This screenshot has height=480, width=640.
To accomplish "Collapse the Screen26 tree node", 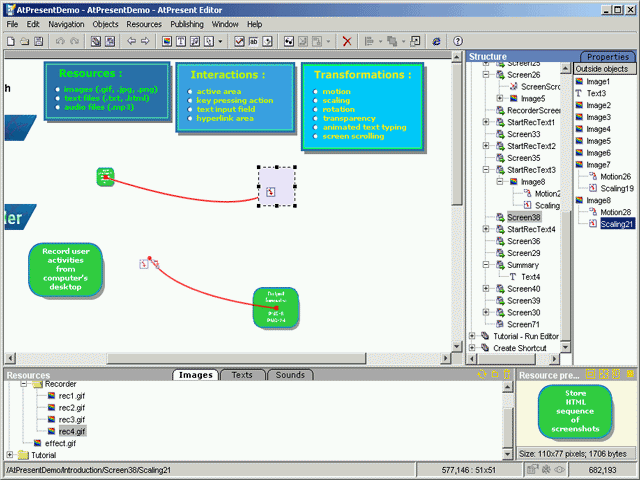I will coord(486,75).
